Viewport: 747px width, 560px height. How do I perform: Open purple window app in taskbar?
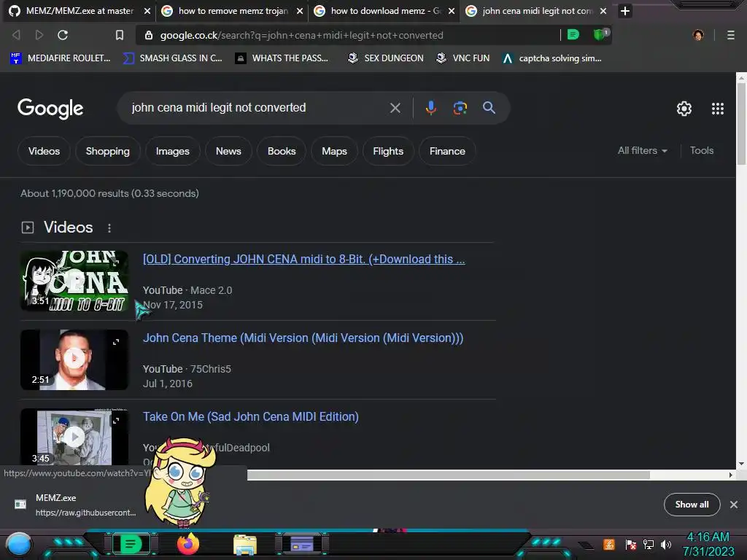(301, 544)
